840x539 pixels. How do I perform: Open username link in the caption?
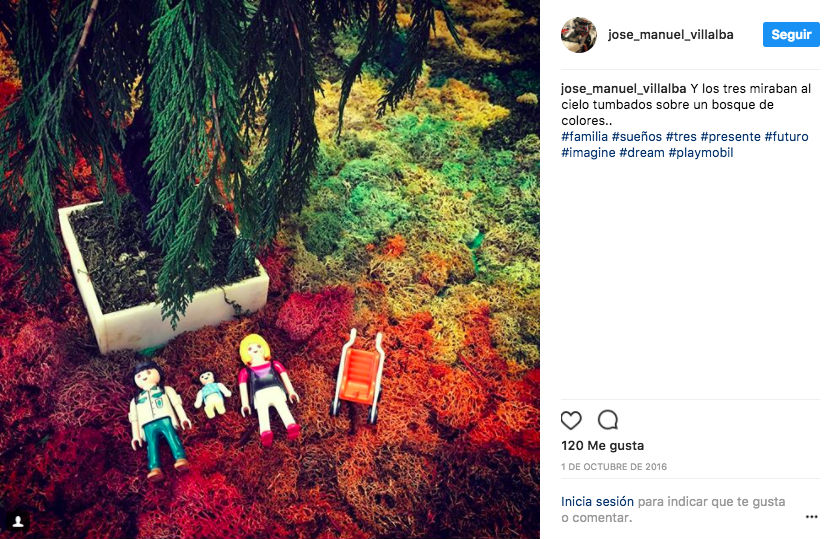[624, 88]
